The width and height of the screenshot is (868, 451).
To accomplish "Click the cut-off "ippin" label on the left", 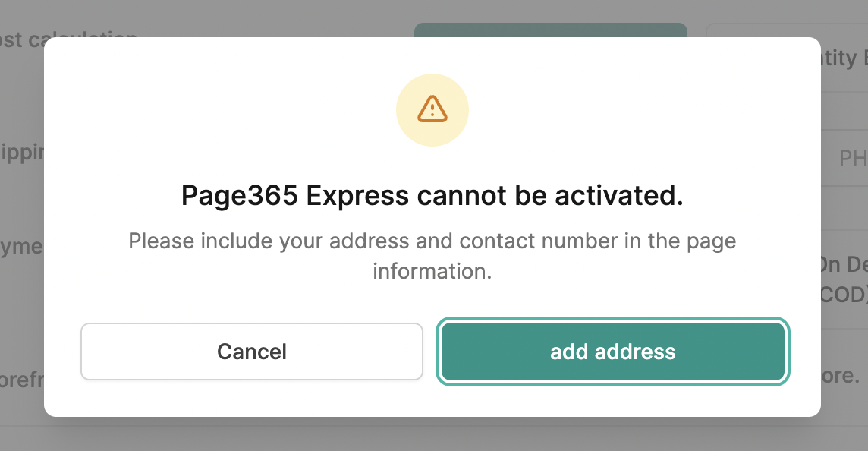I will click(22, 153).
